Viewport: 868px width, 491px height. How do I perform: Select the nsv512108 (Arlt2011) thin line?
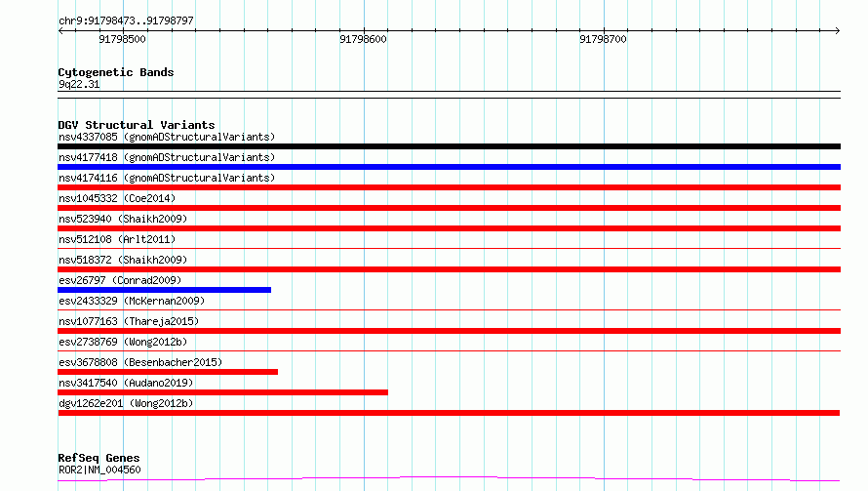(x=449, y=248)
